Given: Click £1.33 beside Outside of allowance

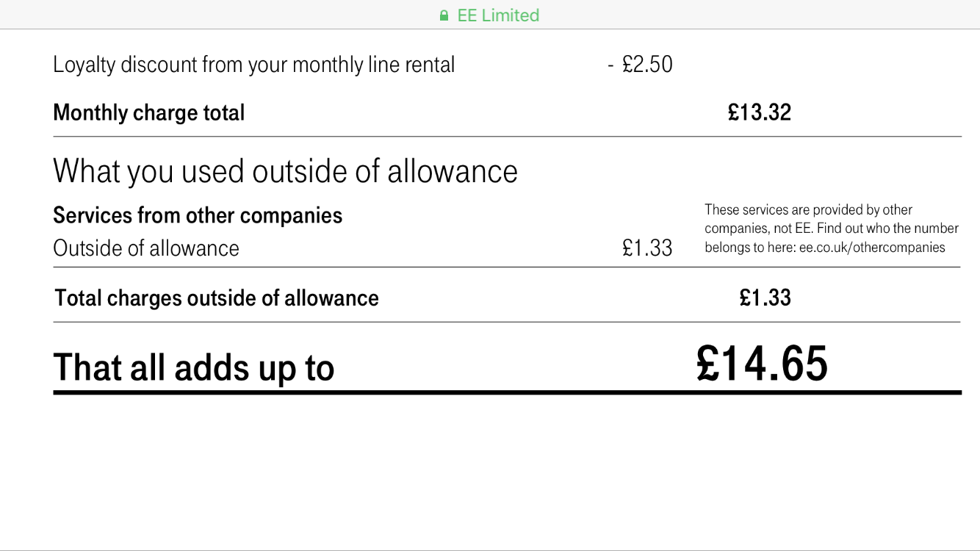Looking at the screenshot, I should 647,248.
